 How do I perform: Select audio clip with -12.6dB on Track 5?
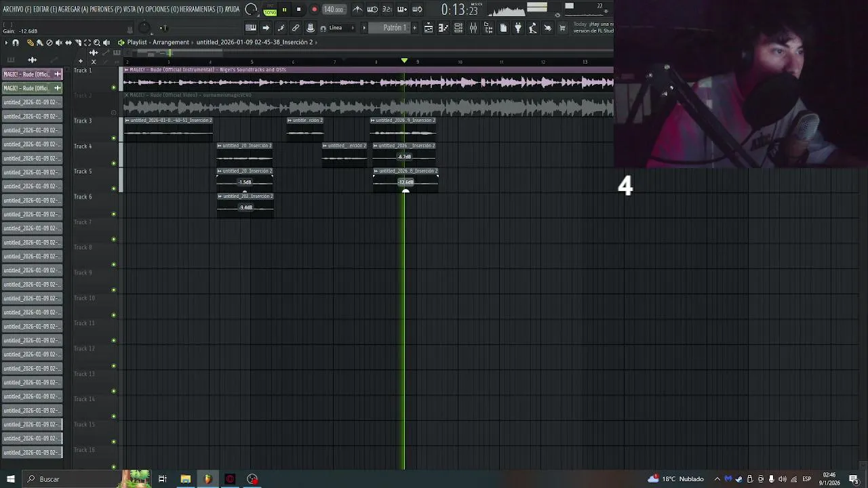point(406,180)
